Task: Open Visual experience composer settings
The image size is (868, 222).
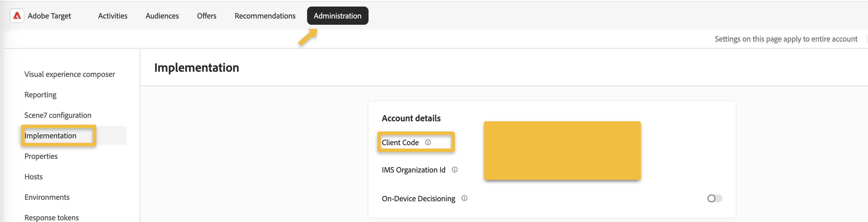Action: [69, 74]
